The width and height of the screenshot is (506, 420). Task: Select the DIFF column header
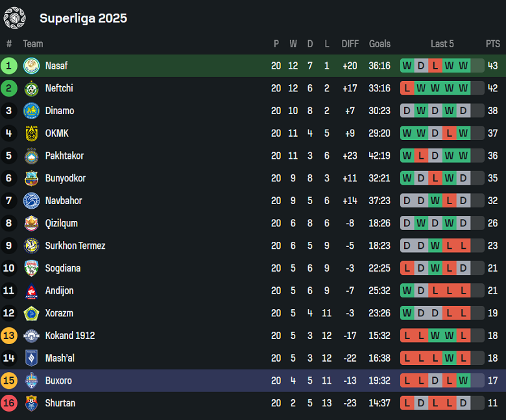(350, 44)
